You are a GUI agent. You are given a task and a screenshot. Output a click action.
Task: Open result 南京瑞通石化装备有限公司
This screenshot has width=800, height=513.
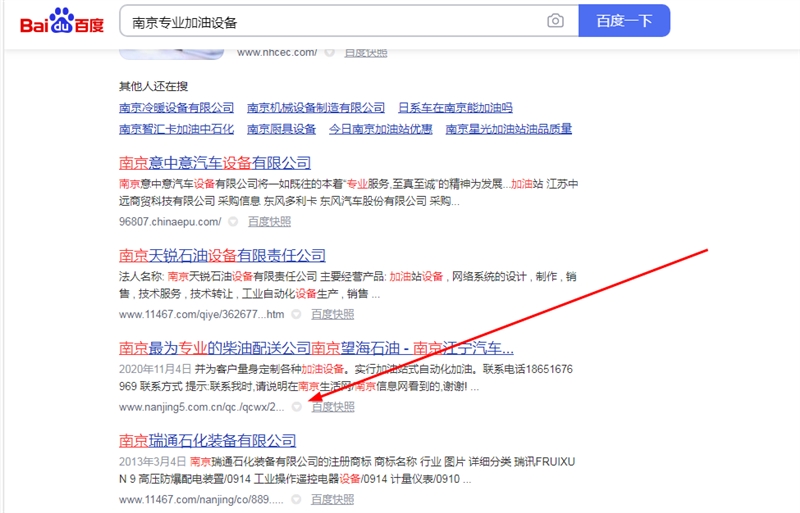pyautogui.click(x=208, y=440)
